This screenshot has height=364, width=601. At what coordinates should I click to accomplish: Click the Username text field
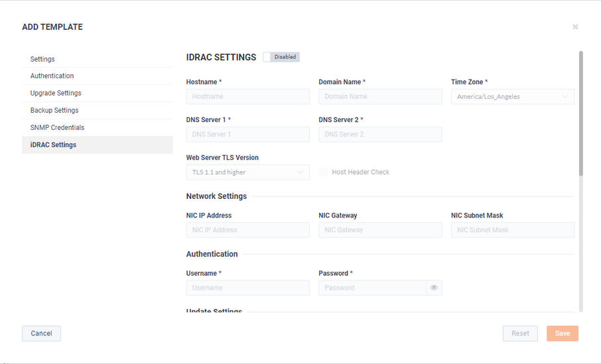(247, 288)
